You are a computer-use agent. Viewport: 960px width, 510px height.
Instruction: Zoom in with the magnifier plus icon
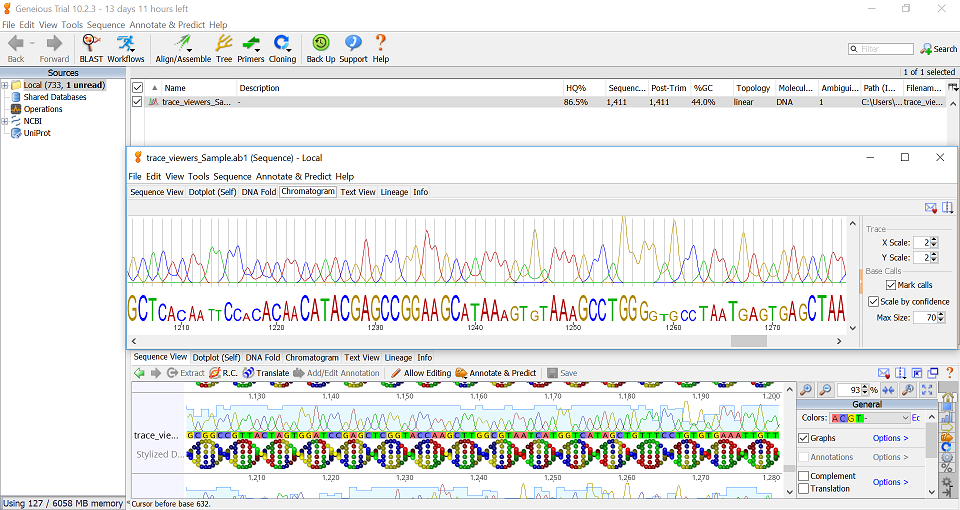[x=806, y=390]
